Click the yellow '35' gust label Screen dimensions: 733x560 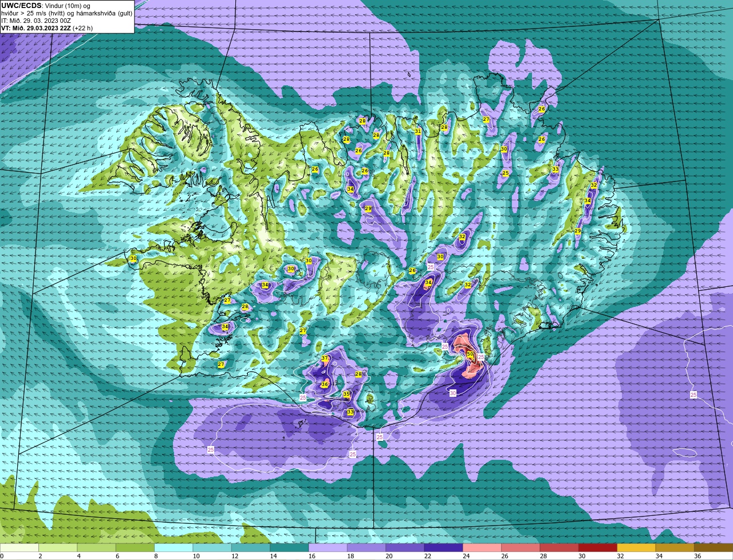[346, 394]
